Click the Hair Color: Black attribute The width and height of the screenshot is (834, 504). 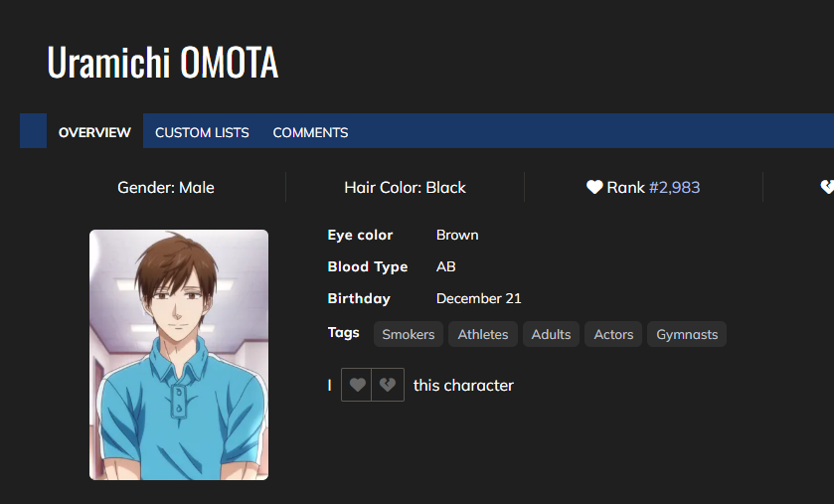pos(405,187)
